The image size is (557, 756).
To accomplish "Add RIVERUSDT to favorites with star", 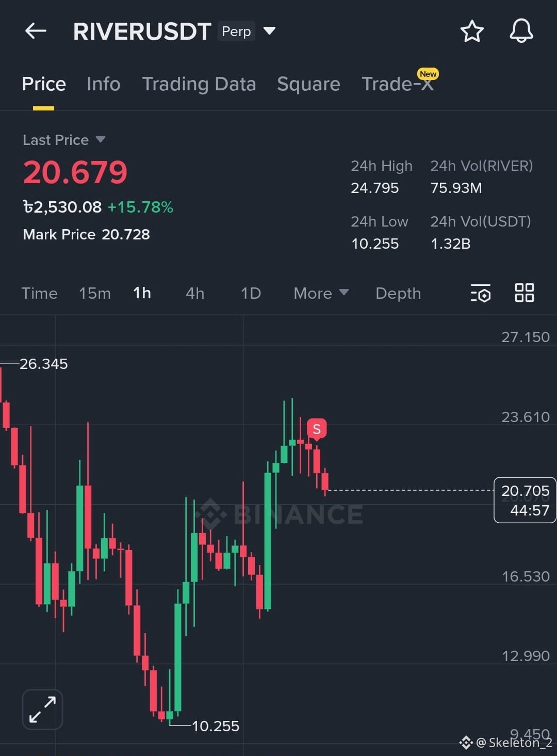I will (x=471, y=31).
